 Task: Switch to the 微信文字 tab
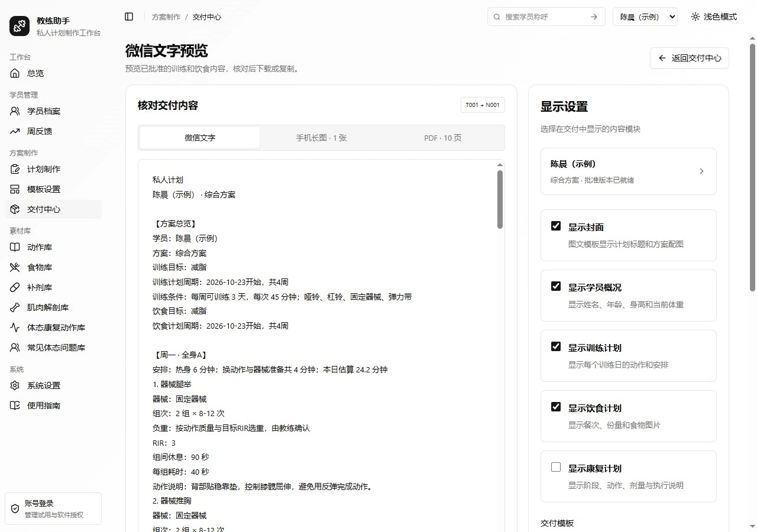[x=200, y=138]
